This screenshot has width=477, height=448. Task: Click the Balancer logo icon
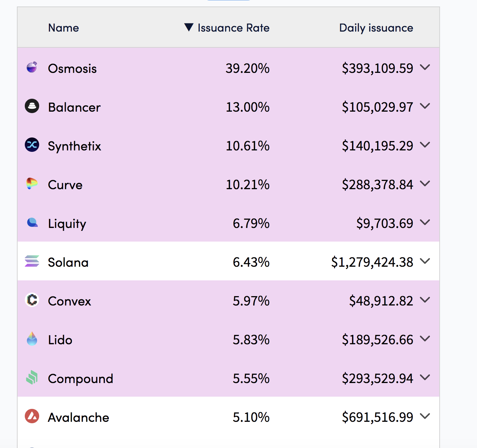point(32,106)
